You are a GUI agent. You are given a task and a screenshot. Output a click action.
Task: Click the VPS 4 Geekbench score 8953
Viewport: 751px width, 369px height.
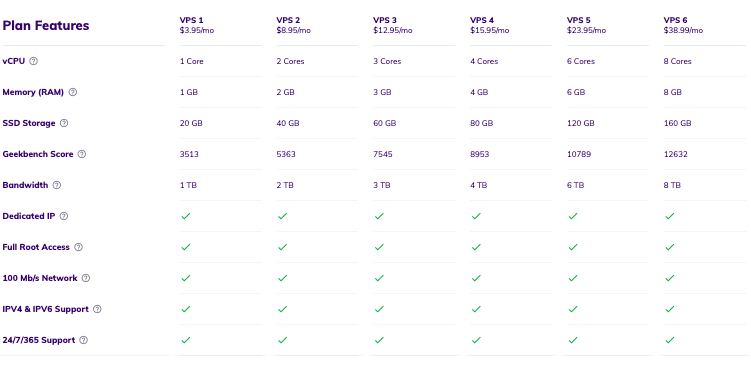pos(479,154)
